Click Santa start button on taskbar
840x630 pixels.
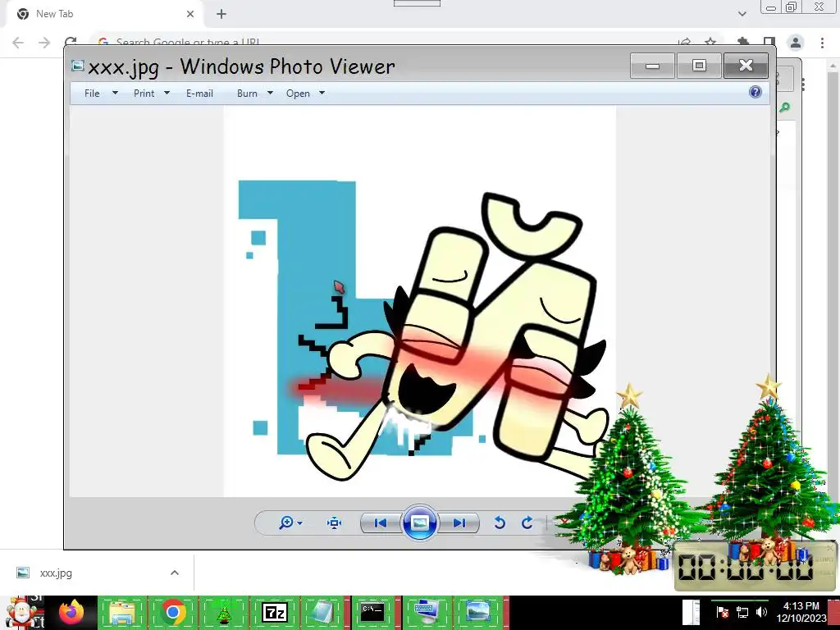pos(21,612)
